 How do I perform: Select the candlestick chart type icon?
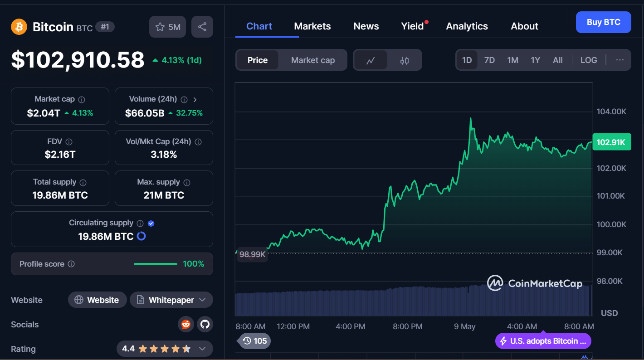[405, 60]
